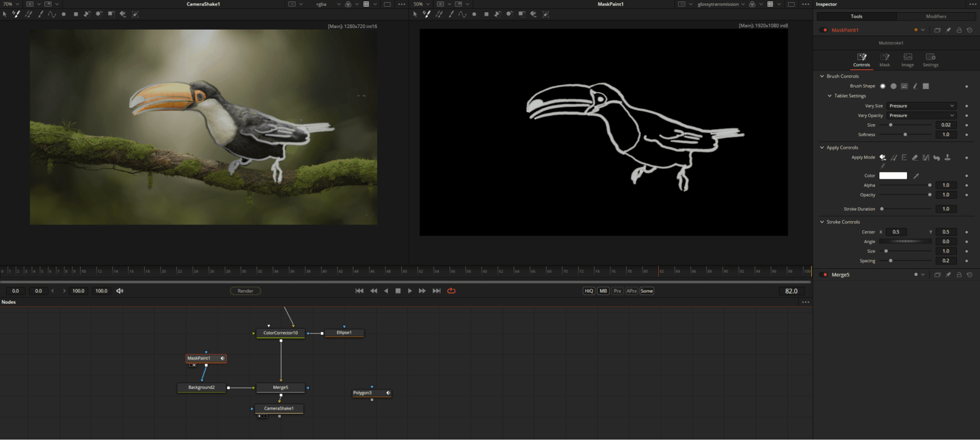Toggle HiQ high quality mode
The width and height of the screenshot is (980, 440).
tap(589, 291)
